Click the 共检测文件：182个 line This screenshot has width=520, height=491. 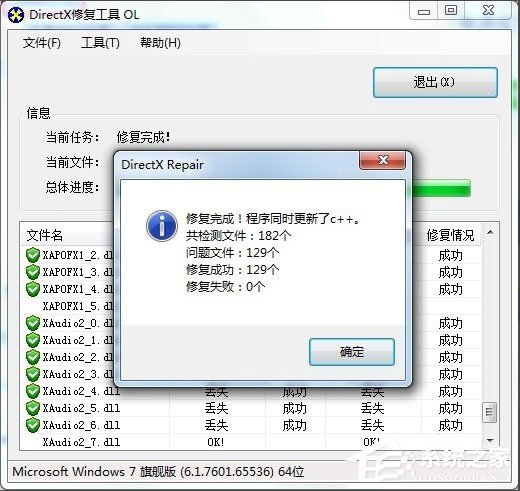(238, 236)
